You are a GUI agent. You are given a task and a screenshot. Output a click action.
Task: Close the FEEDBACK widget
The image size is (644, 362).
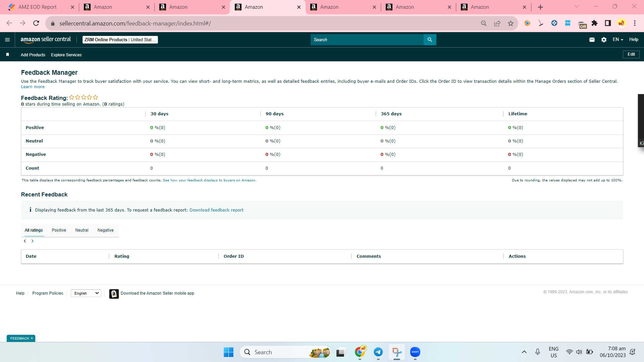coord(32,339)
